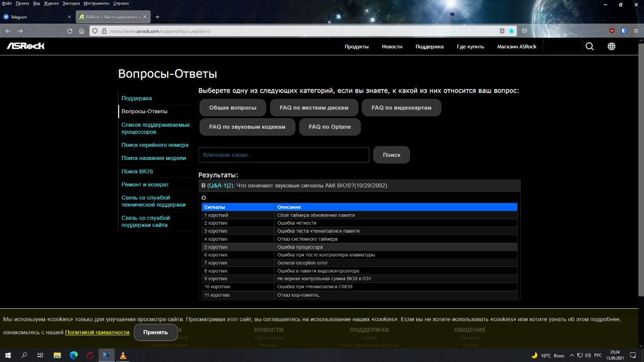Open the uBlock Origin extension icon

[612, 31]
